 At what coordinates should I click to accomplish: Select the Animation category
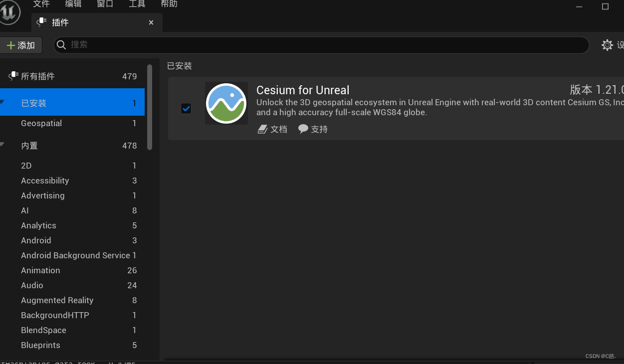[x=72, y=270]
